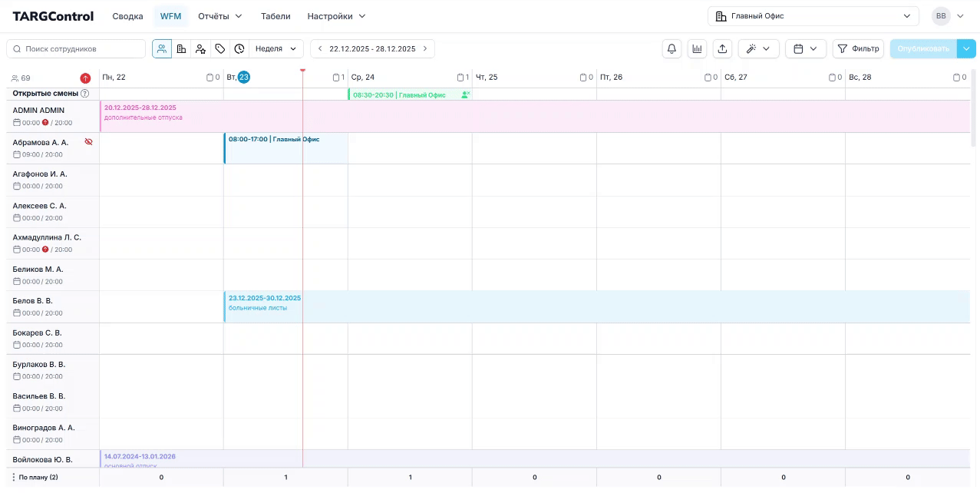Click the tag icon in toolbar
This screenshot has height=493, width=980.
(x=220, y=49)
